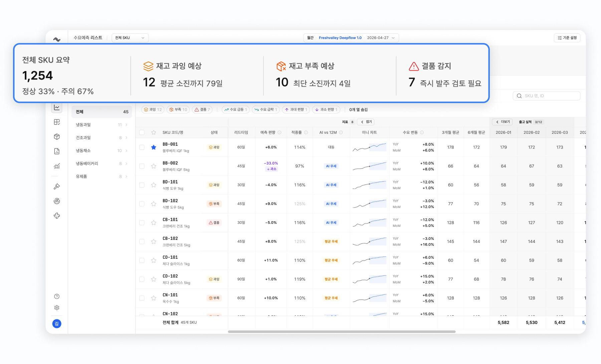Click the blue user avatar 김
Viewport: 601px width, 364px height.
[x=57, y=324]
